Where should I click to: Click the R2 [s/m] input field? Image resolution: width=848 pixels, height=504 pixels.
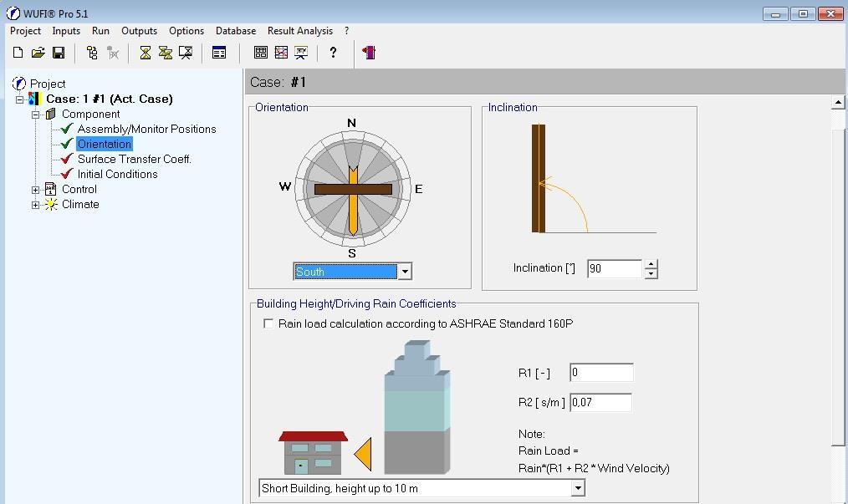[x=600, y=402]
